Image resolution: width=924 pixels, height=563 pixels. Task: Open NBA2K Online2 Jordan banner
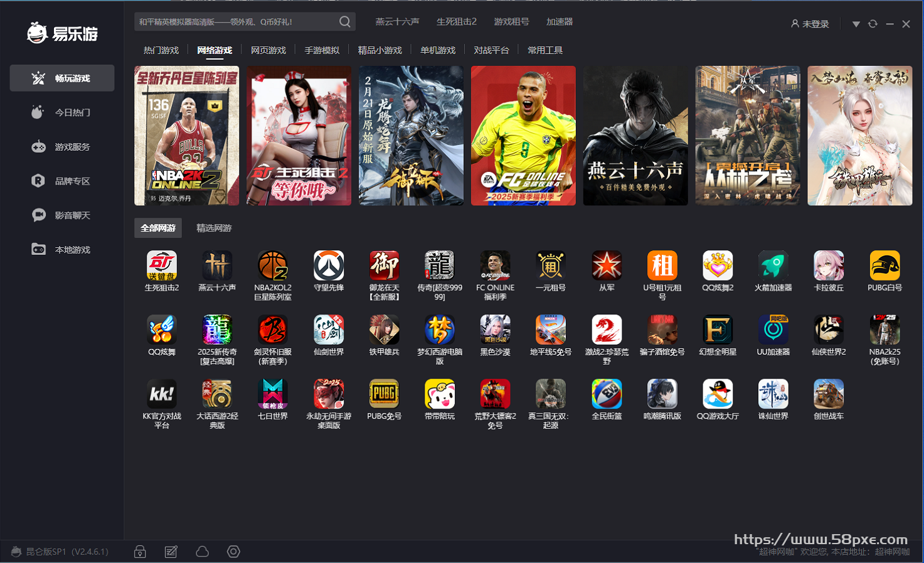(187, 136)
